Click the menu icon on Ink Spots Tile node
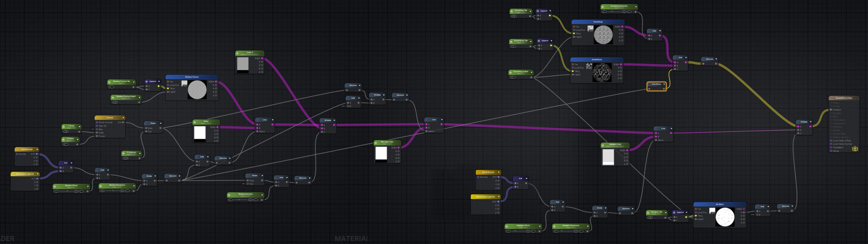The image size is (868, 244). click(648, 213)
